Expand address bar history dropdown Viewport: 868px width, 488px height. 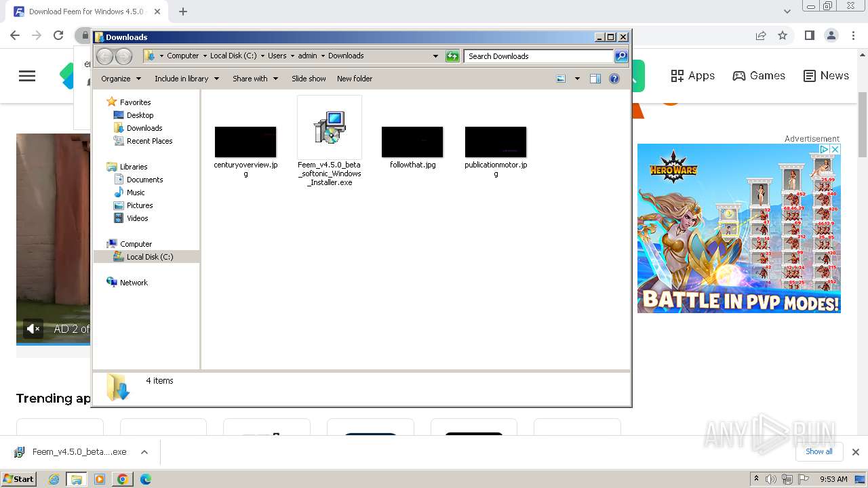click(435, 56)
